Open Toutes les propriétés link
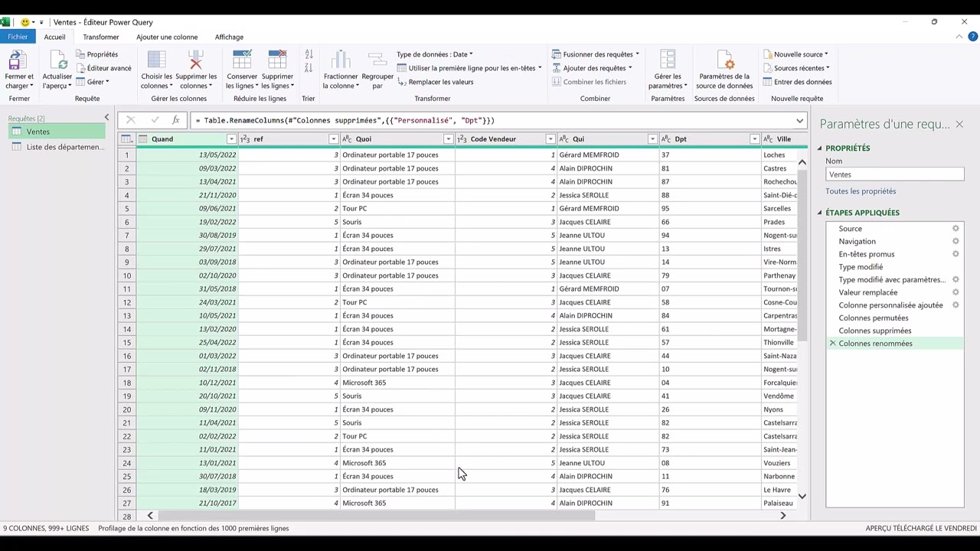This screenshot has height=551, width=980. 861,191
